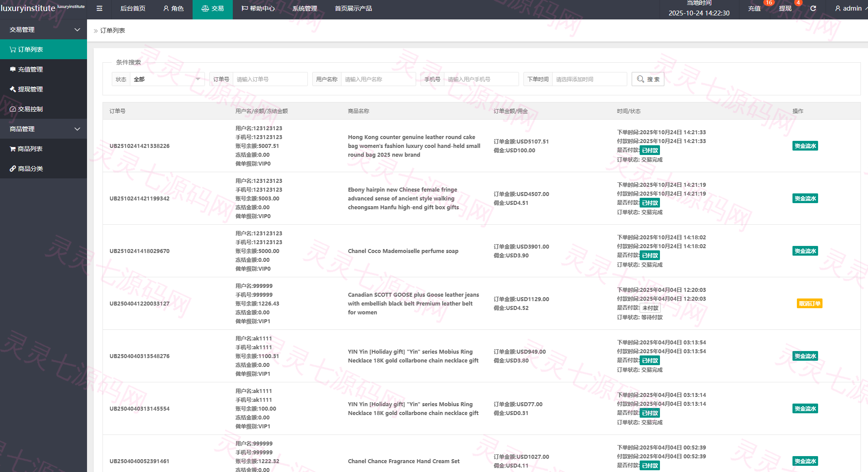Click the refresh icon in top bar
This screenshot has height=472, width=868.
click(813, 8)
